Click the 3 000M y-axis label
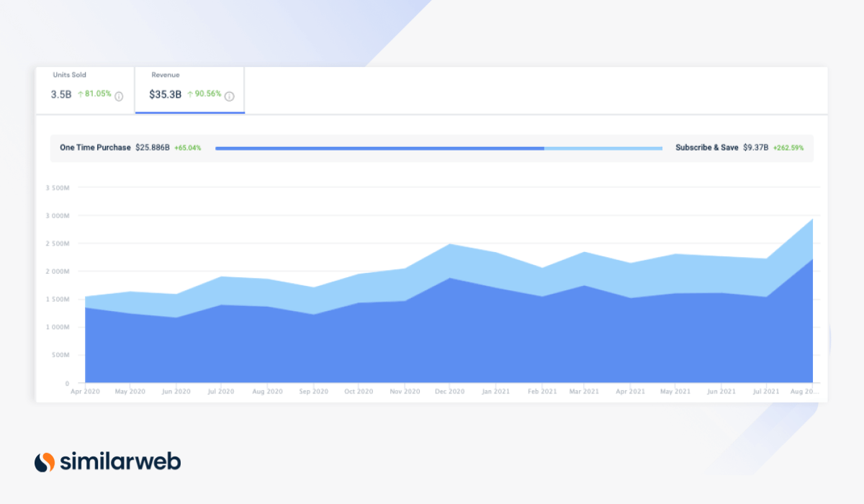The width and height of the screenshot is (864, 504). click(57, 216)
